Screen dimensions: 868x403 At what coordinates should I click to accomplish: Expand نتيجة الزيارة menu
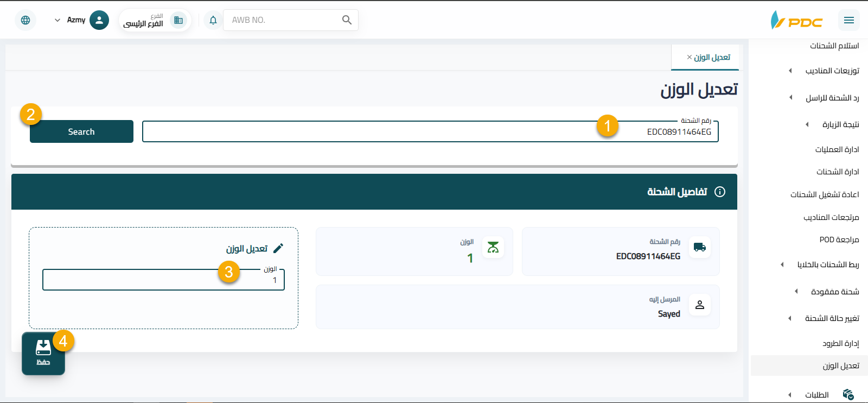coord(833,124)
